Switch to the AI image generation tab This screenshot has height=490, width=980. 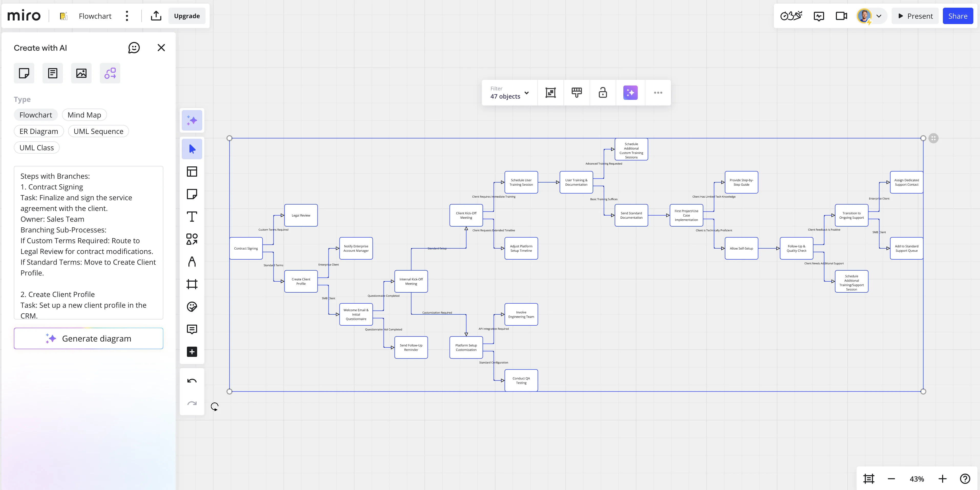coord(81,73)
